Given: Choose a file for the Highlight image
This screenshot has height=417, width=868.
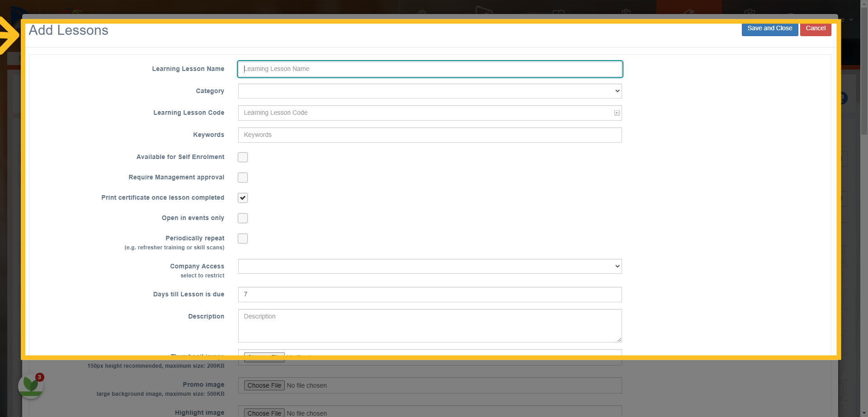Looking at the screenshot, I should [x=264, y=413].
